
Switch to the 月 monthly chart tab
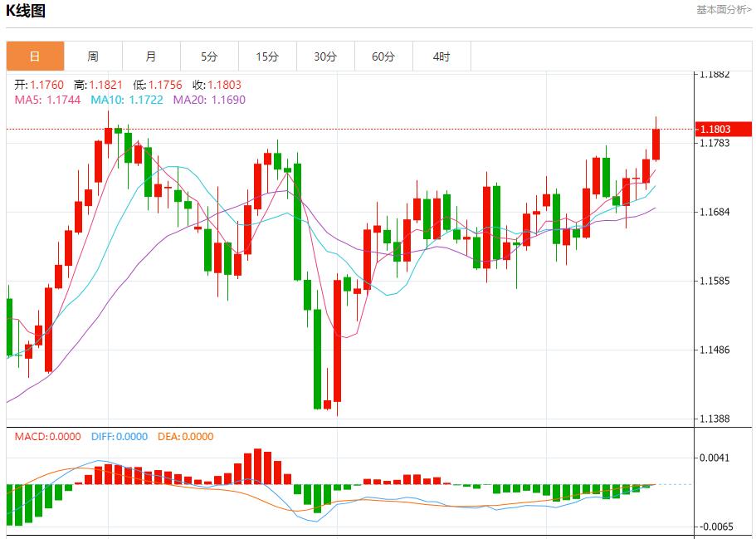(x=149, y=56)
